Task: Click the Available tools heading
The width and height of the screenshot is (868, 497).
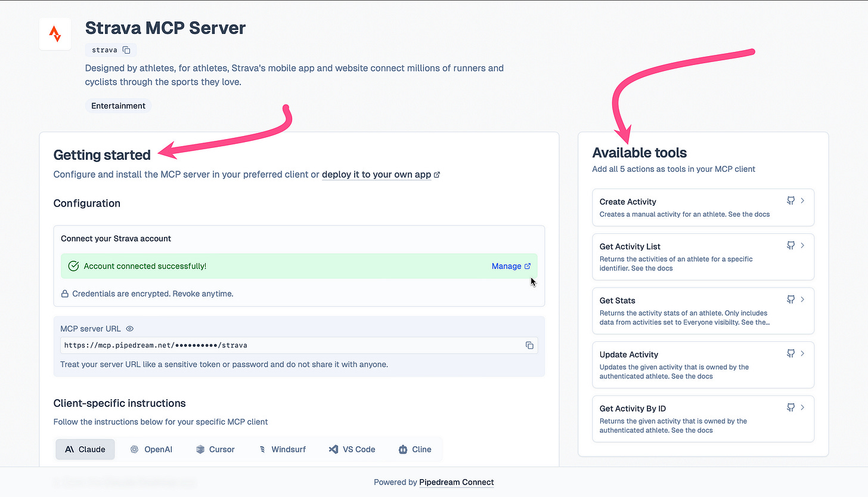Action: tap(640, 153)
